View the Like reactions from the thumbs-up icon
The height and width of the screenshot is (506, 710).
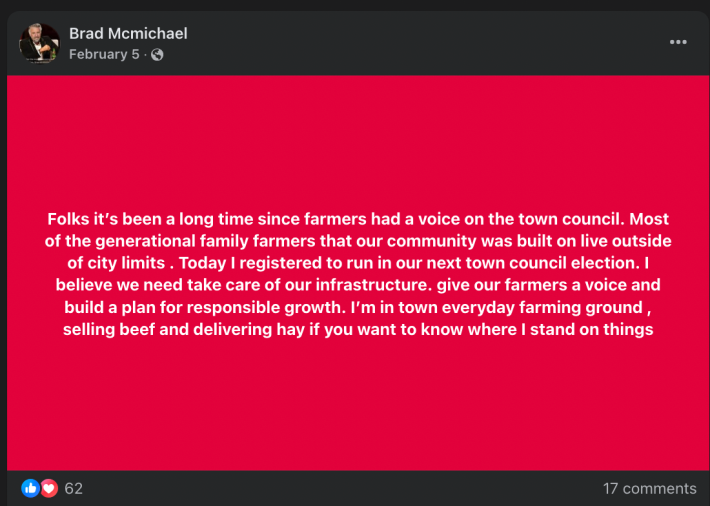click(x=30, y=488)
